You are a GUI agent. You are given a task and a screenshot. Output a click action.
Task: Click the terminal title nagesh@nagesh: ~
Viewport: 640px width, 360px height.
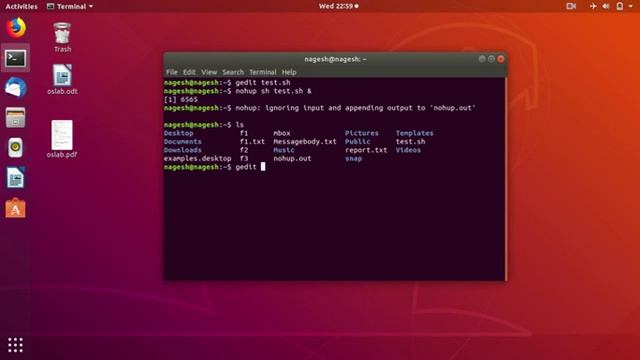(x=335, y=59)
